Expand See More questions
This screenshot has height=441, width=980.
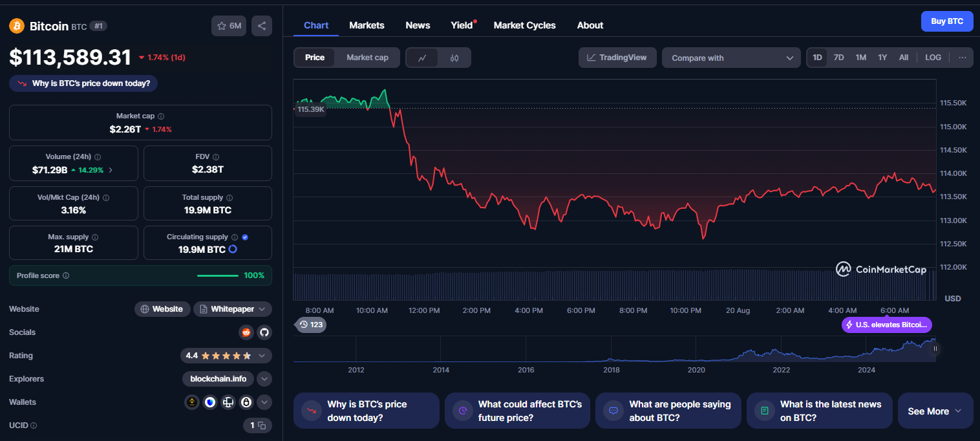point(935,411)
